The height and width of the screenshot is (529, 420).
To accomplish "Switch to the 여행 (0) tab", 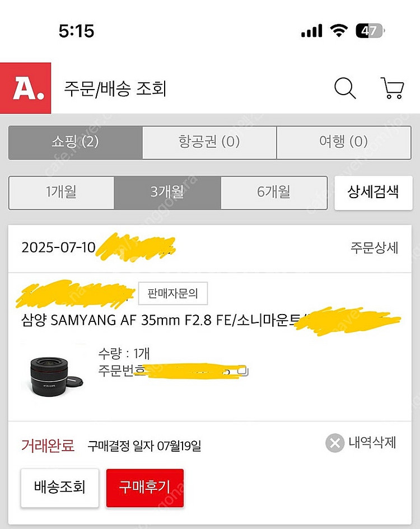I will click(343, 142).
